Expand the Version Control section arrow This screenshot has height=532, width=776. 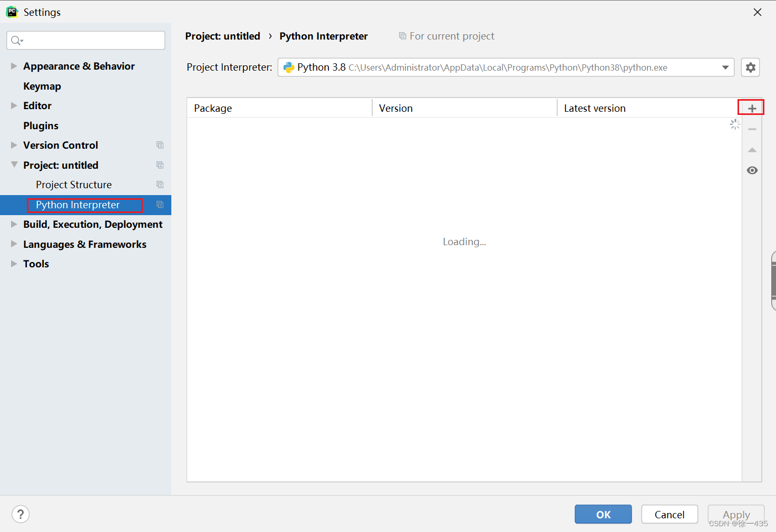(x=14, y=145)
